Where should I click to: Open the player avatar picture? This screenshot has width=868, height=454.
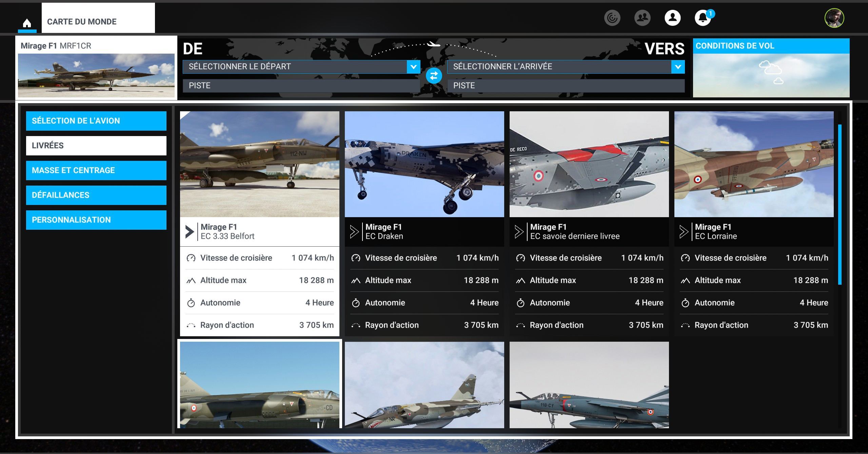coord(834,18)
